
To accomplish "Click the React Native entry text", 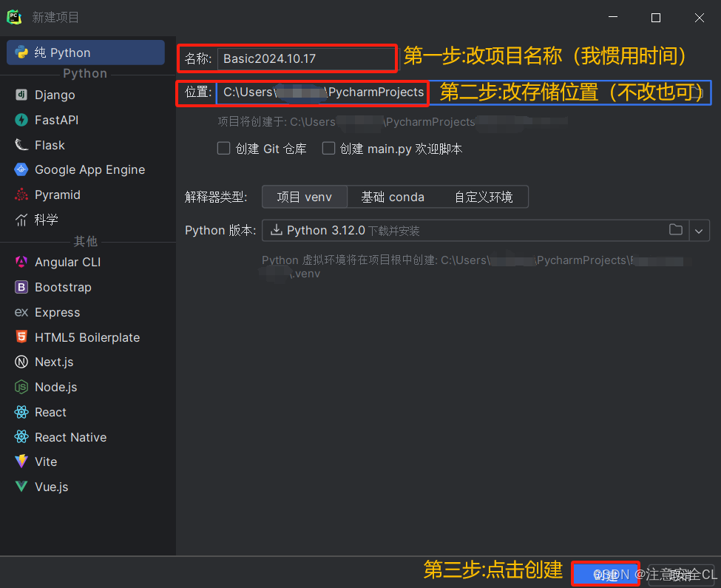I will (x=71, y=437).
